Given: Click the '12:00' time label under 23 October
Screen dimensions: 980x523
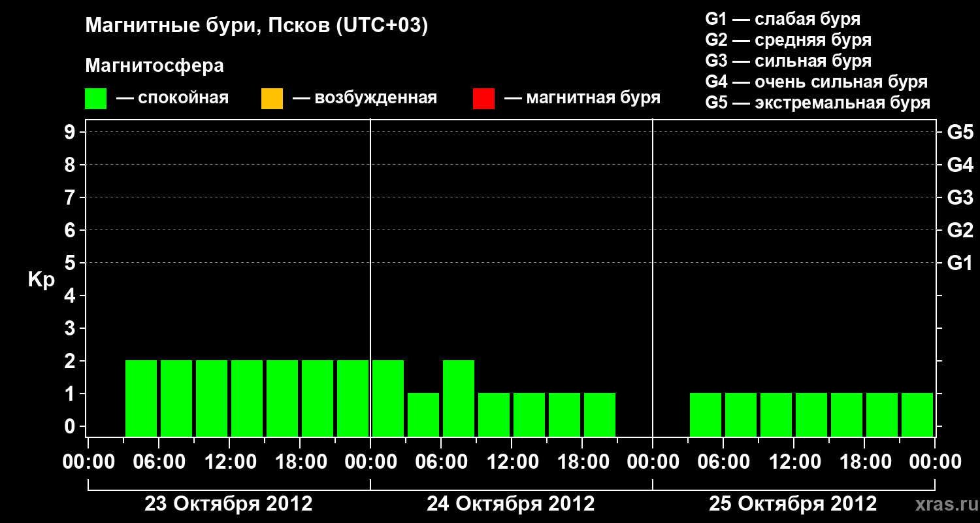Looking at the screenshot, I should (229, 462).
